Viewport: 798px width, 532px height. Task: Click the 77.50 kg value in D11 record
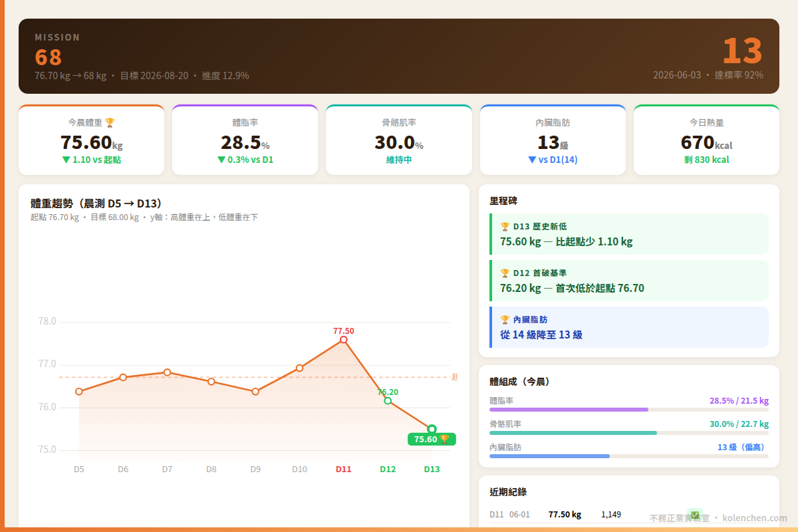pos(565,515)
